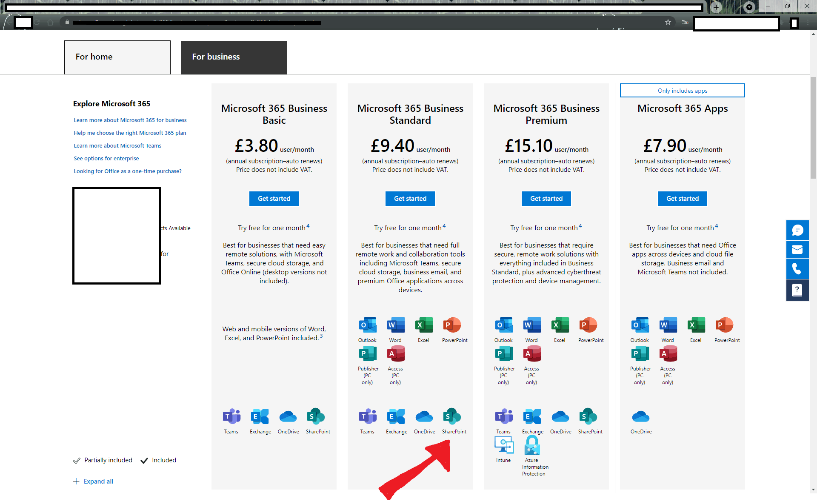Viewport: 817px width, 504px height.
Task: Click the phone call contact icon
Action: pyautogui.click(x=797, y=269)
